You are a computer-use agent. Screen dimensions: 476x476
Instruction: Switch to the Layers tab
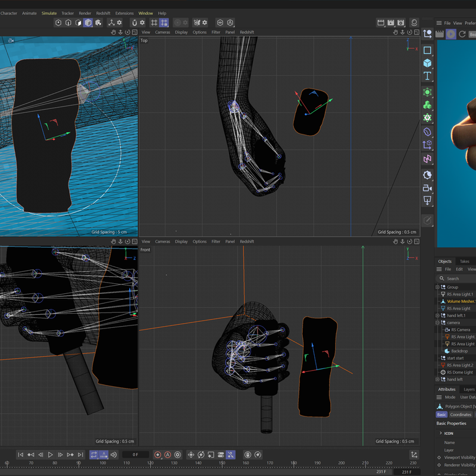pos(469,390)
